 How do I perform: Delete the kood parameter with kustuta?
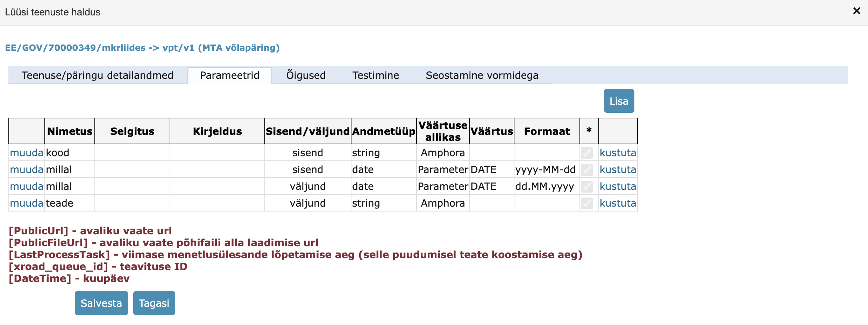pos(618,152)
